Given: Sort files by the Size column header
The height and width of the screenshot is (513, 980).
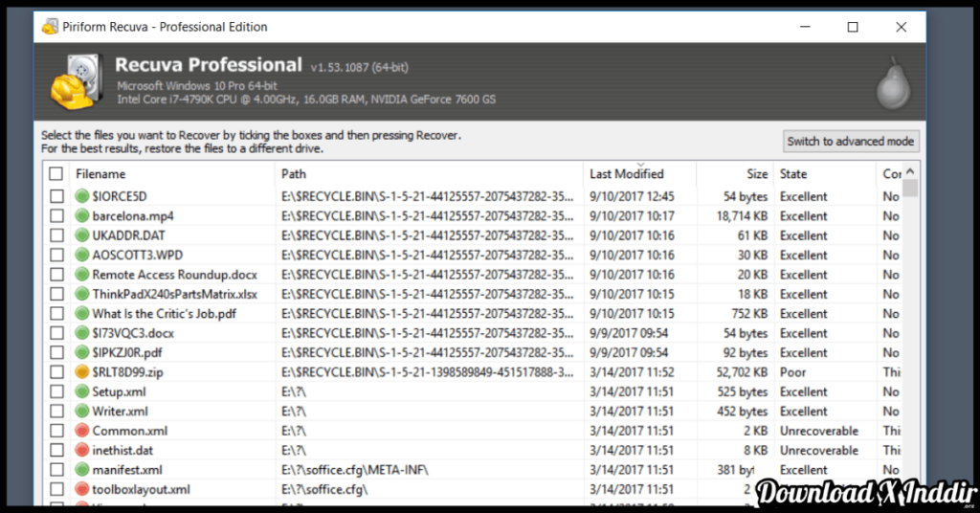Looking at the screenshot, I should point(756,174).
